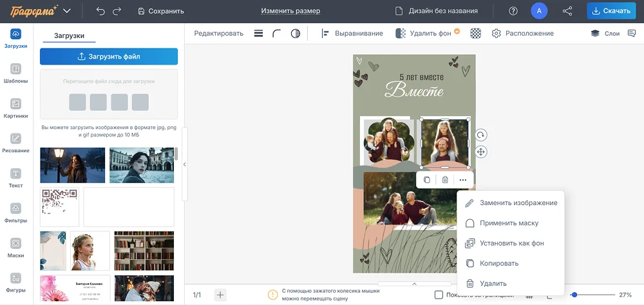This screenshot has height=305, width=644.
Task: Select the girl with braided hair thumbnail
Action: (x=90, y=251)
